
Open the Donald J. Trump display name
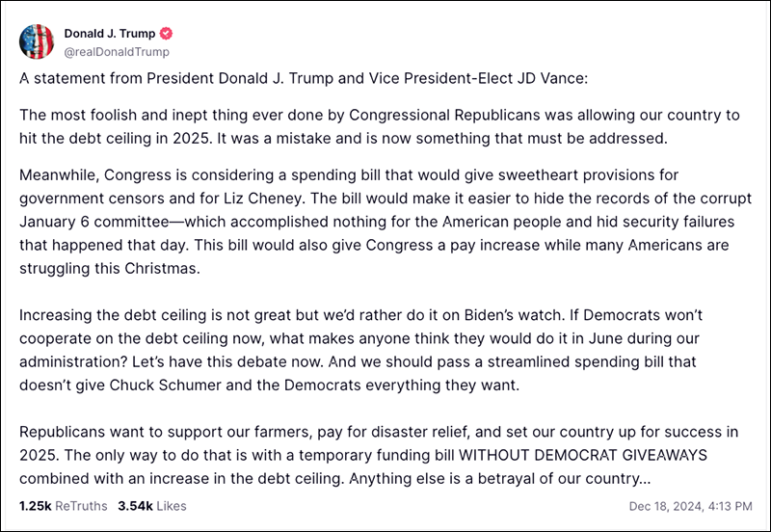click(x=109, y=34)
